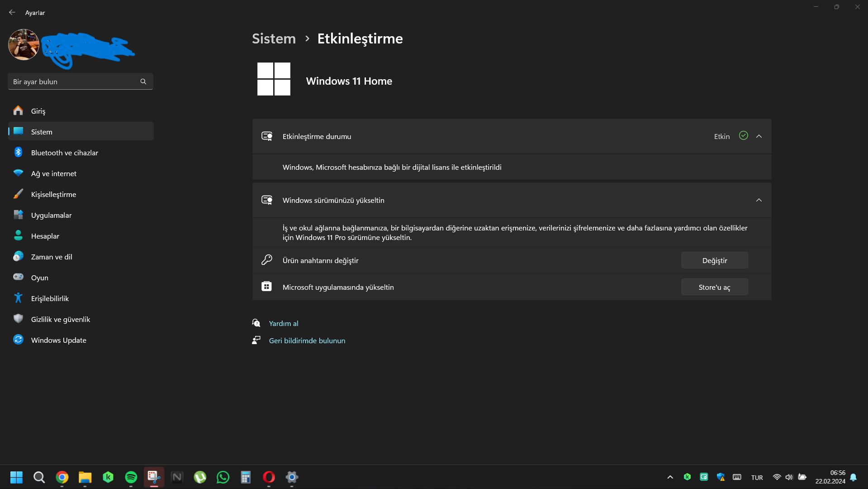This screenshot has width=868, height=489.
Task: Click the volume speaker tray icon
Action: 789,477
